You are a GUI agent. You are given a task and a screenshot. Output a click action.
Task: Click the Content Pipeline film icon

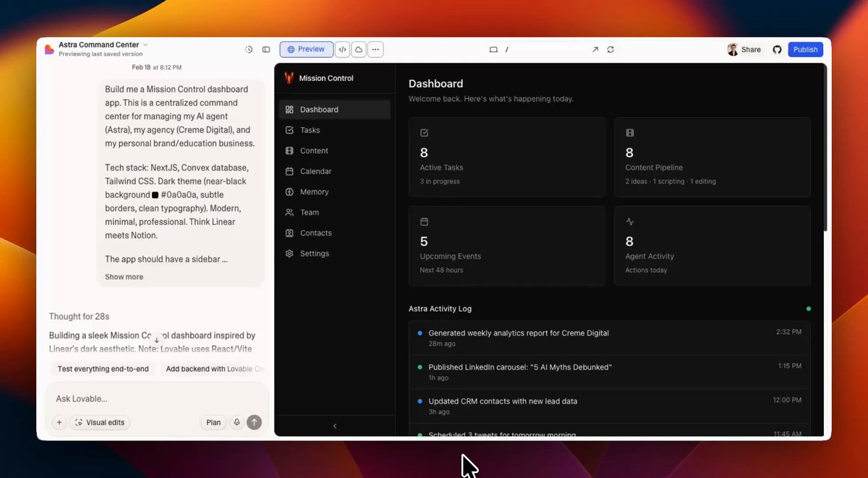630,133
